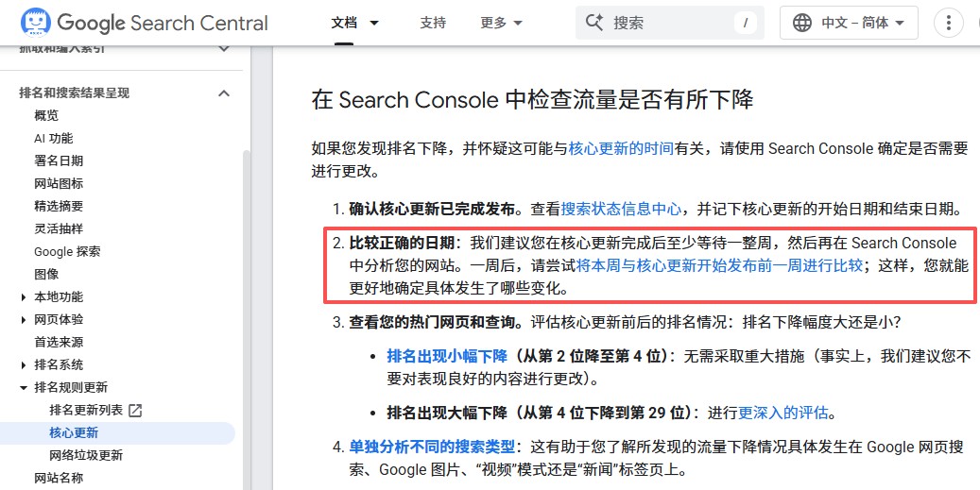Click the globe language icon
The height and width of the screenshot is (490, 980).
[x=802, y=23]
